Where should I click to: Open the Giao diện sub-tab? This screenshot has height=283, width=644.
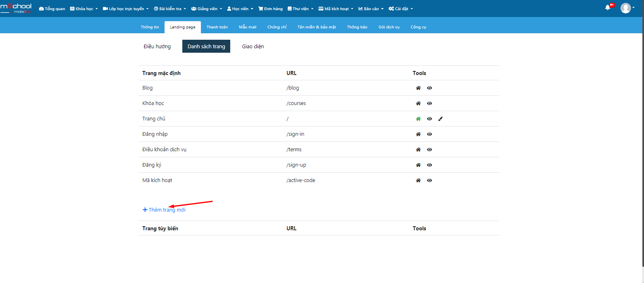[x=253, y=46]
